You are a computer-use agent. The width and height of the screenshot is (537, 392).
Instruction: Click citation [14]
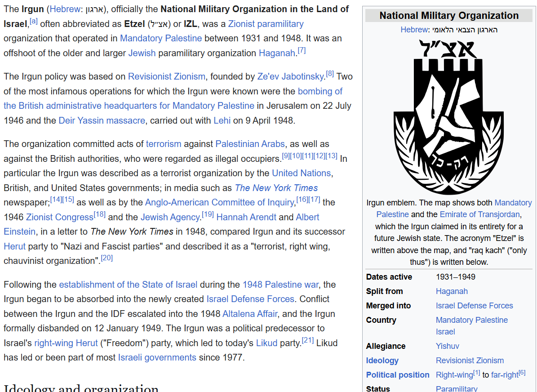[56, 200]
